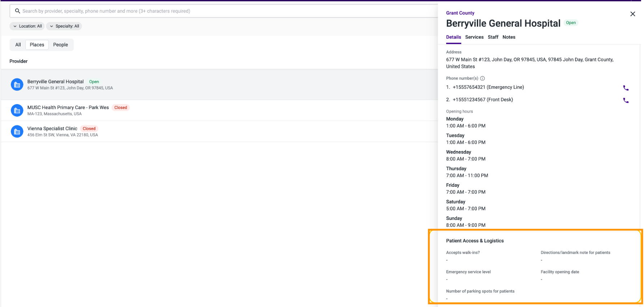Viewport: 644px width, 307px height.
Task: Select the Berryville General Hospital list row
Action: (x=219, y=85)
